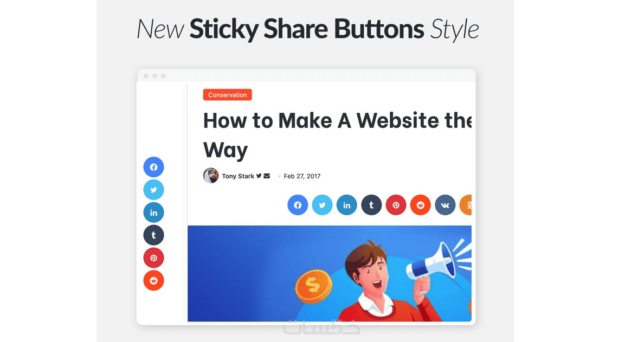644x342 pixels.
Task: Open the article featured megaphone image
Action: coord(330,273)
